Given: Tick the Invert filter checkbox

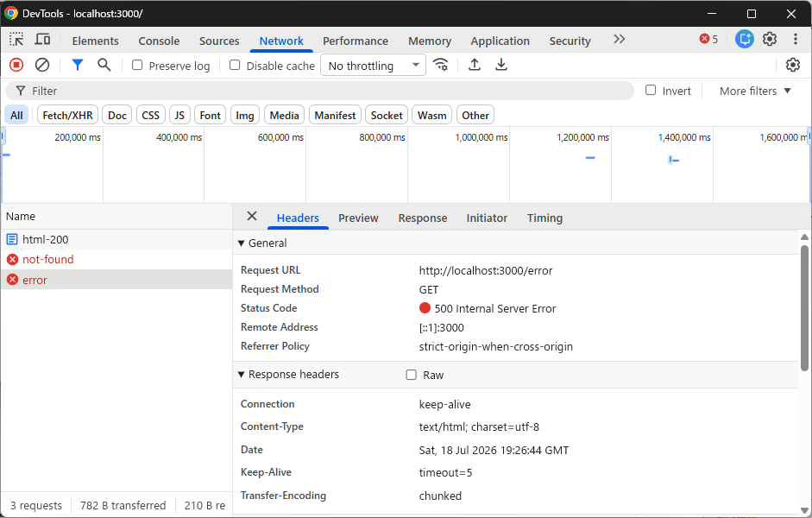Looking at the screenshot, I should point(651,90).
